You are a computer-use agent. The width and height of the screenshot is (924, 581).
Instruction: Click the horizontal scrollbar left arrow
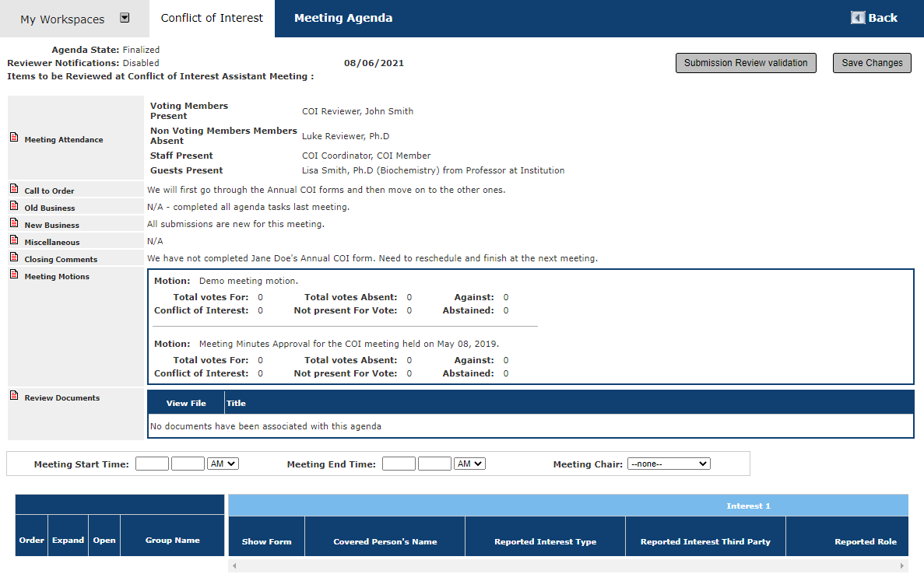coord(234,565)
